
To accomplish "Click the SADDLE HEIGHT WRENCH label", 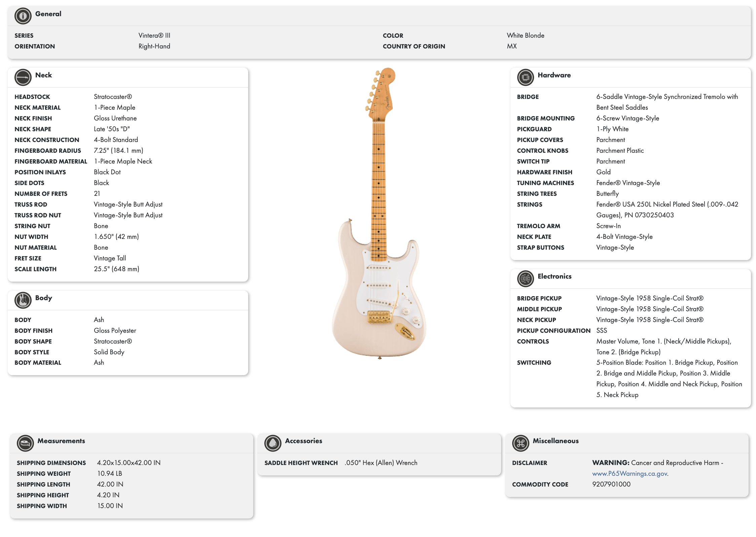I will [301, 463].
